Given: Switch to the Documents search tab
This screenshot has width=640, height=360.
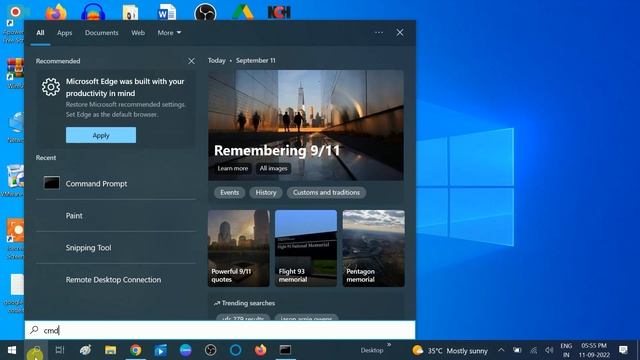Looking at the screenshot, I should pyautogui.click(x=102, y=33).
